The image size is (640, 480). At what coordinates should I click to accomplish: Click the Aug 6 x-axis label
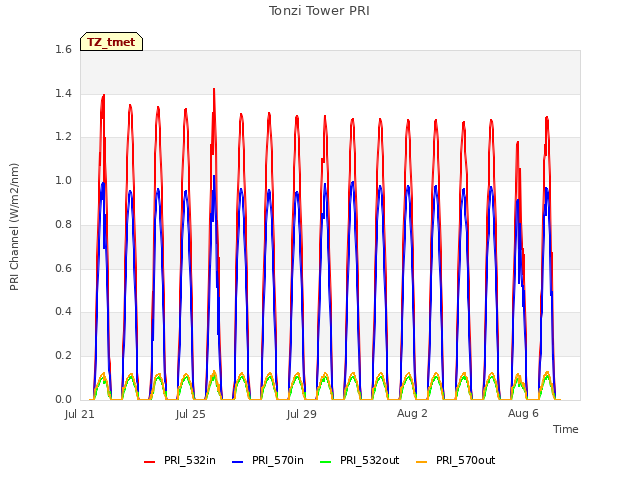[x=523, y=413]
